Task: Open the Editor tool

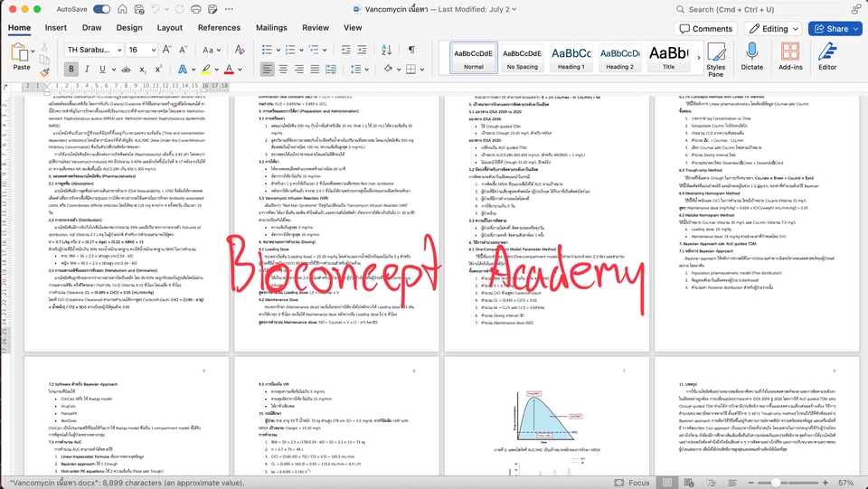Action: tap(826, 54)
